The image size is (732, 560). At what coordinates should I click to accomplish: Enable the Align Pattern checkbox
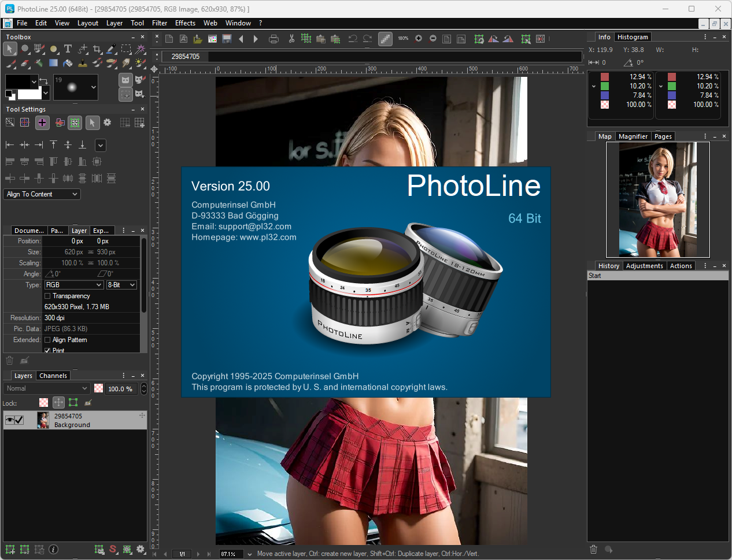click(x=47, y=340)
